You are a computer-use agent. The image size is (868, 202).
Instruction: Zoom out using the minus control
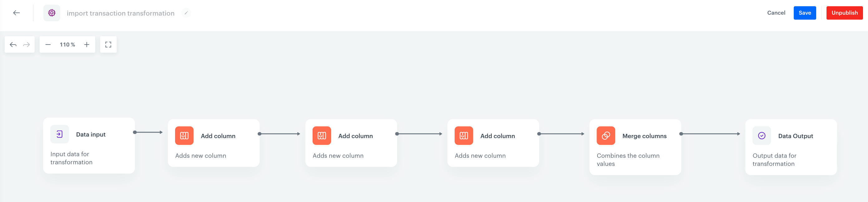[48, 44]
